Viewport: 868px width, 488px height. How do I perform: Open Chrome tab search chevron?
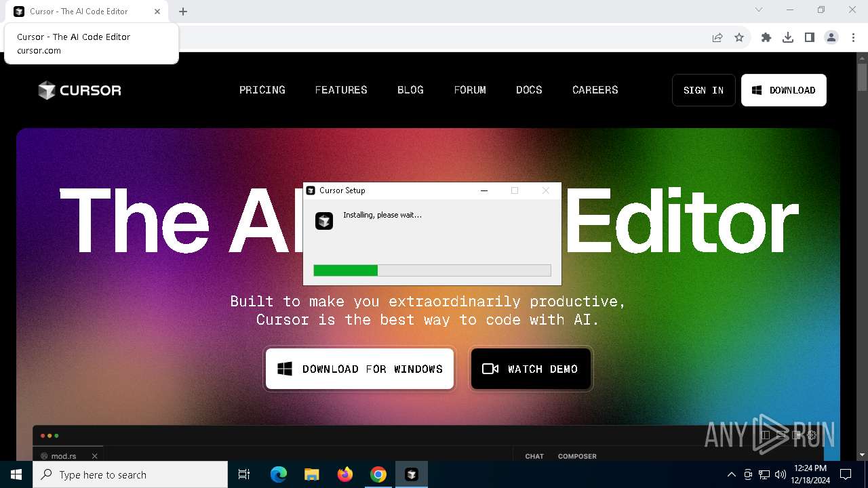point(759,9)
